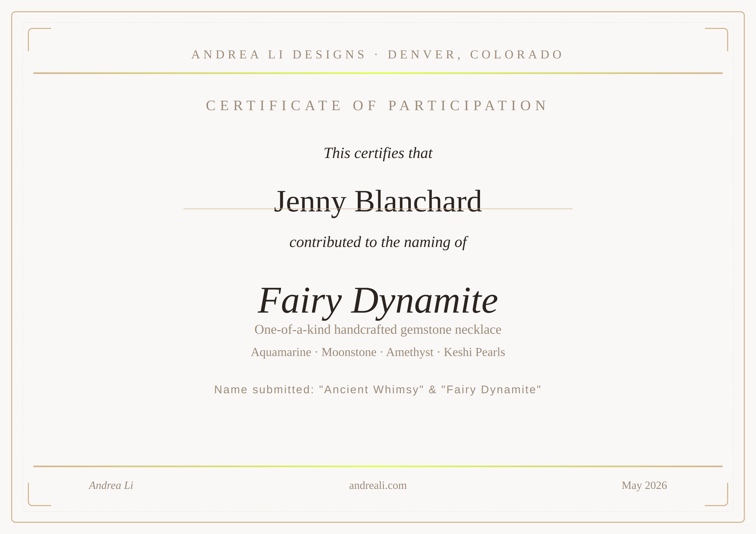This screenshot has height=534, width=756.
Task: Click 'One-of-a-kind handcrafted gemstone necklace' subtitle
Action: (x=378, y=330)
